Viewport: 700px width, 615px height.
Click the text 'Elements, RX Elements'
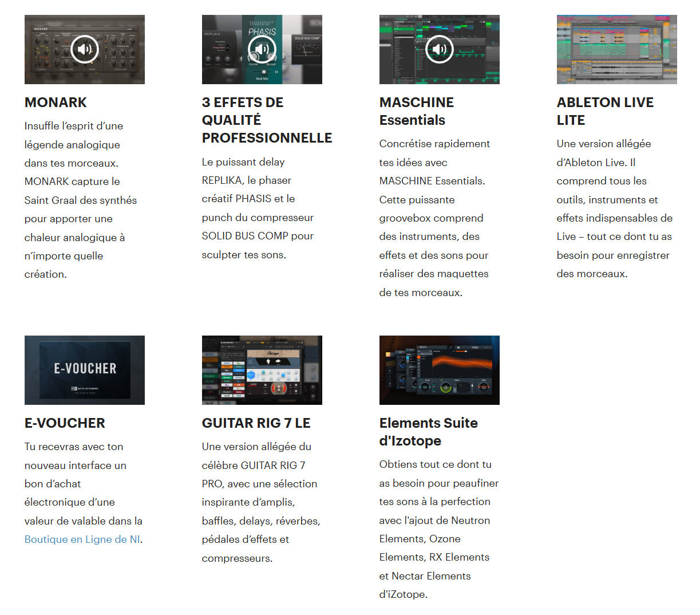pyautogui.click(x=434, y=557)
